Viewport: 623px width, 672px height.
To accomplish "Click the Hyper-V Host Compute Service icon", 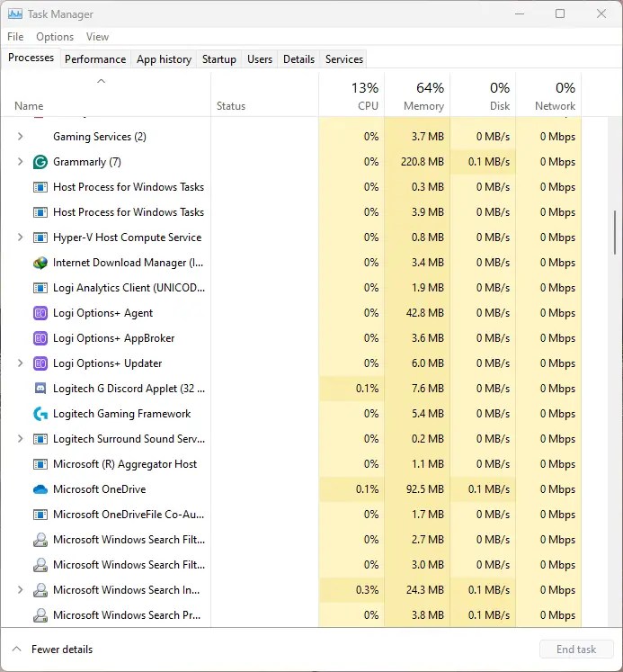I will point(40,237).
